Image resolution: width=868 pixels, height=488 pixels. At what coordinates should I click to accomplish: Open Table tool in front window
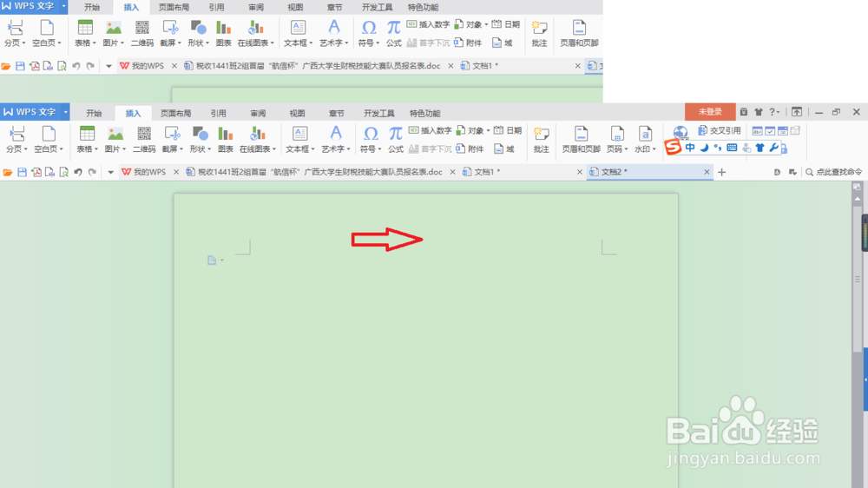click(86, 139)
